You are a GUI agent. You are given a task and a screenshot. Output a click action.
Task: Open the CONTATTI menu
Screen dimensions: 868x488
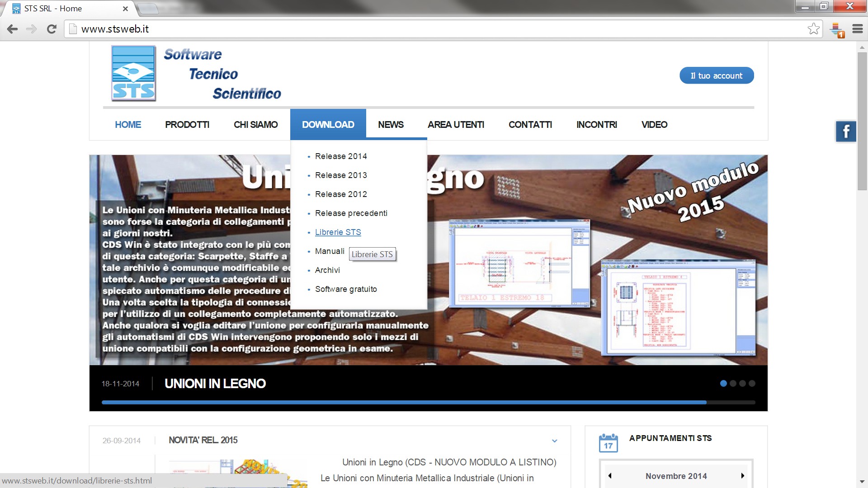tap(530, 125)
